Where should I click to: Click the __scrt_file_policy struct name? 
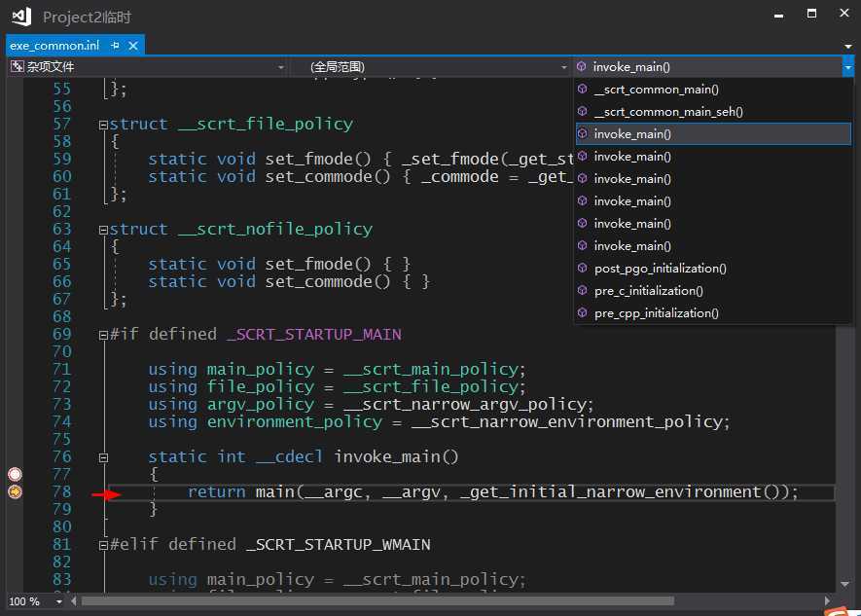[x=266, y=125]
